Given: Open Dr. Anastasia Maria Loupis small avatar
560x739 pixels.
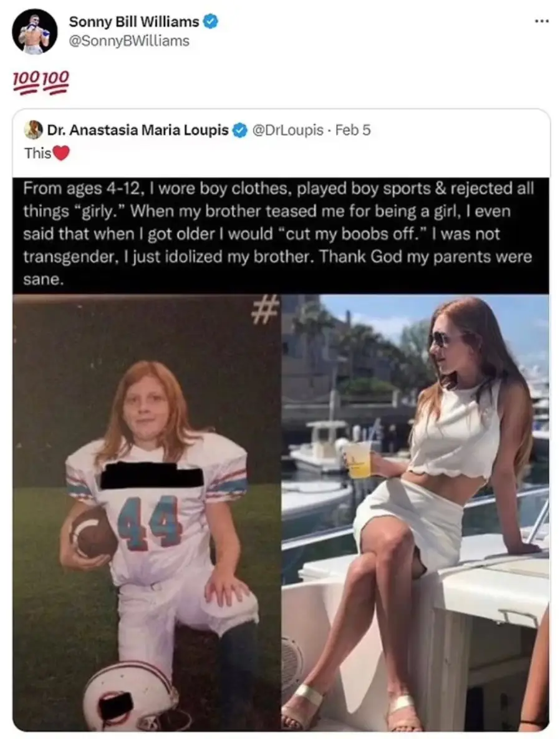Looking at the screenshot, I should (33, 130).
